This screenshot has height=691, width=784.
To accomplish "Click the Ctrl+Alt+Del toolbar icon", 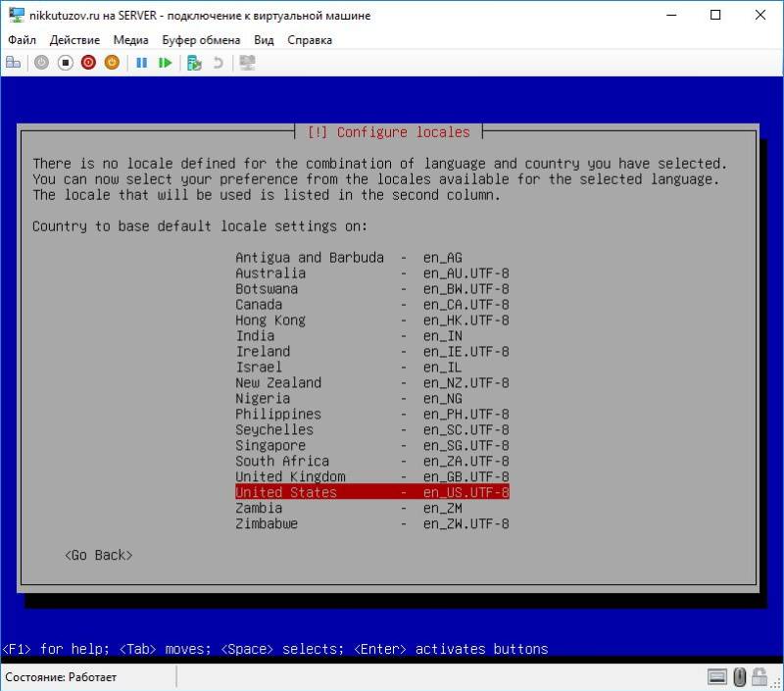I will [14, 63].
